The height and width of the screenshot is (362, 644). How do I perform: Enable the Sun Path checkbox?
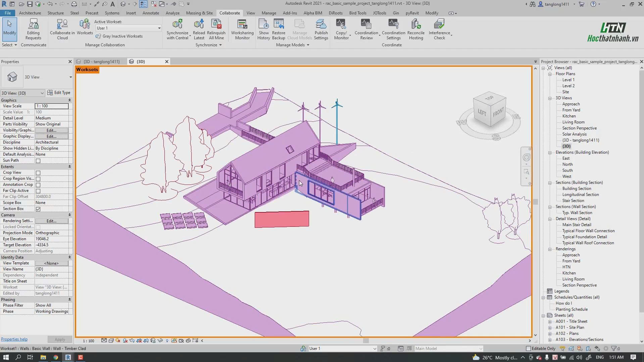coord(38,161)
